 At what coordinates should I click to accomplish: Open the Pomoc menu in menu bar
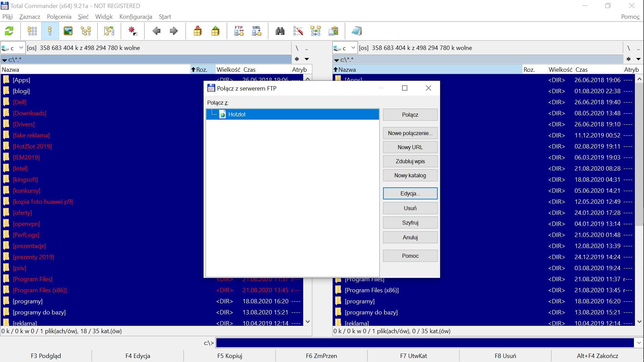pyautogui.click(x=631, y=17)
